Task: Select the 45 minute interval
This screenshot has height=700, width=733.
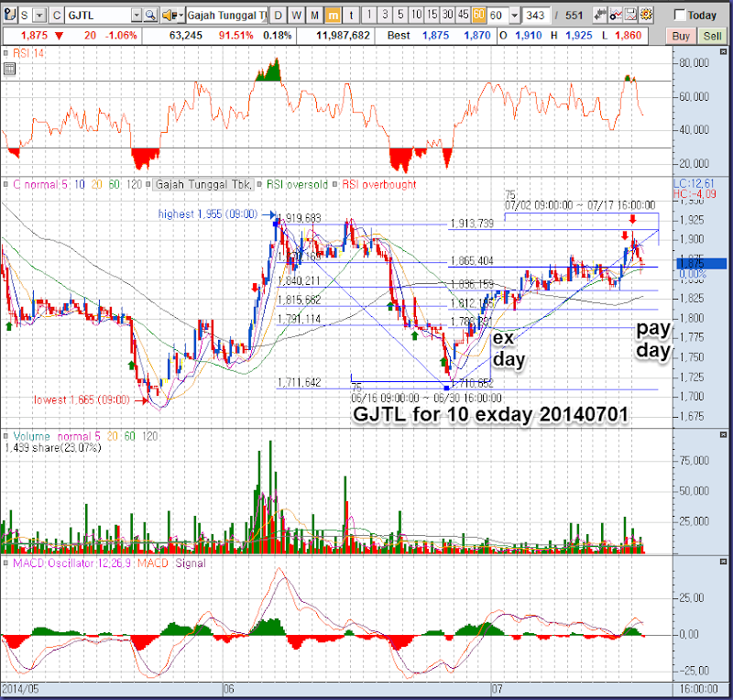Action: click(x=464, y=15)
